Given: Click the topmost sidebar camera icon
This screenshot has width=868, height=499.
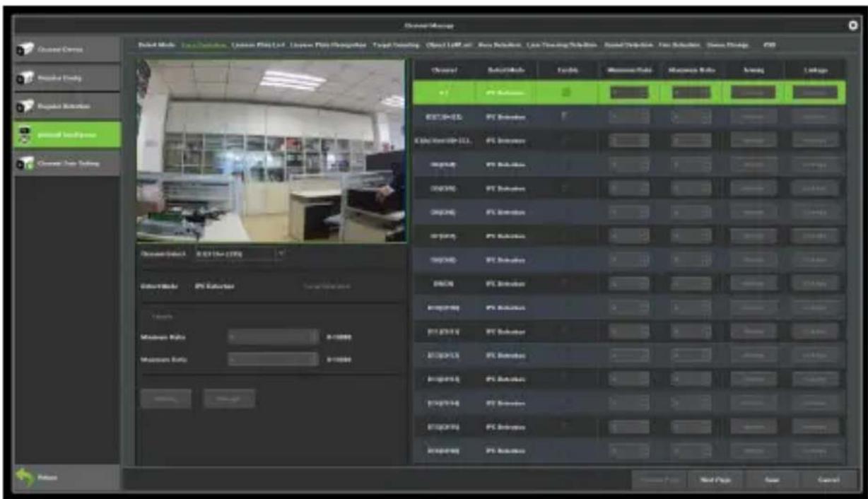Looking at the screenshot, I should click(x=25, y=49).
